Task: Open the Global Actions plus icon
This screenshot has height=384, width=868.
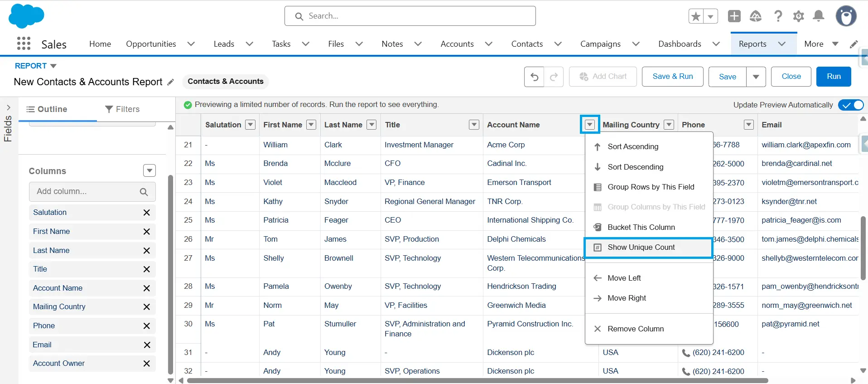Action: 734,16
